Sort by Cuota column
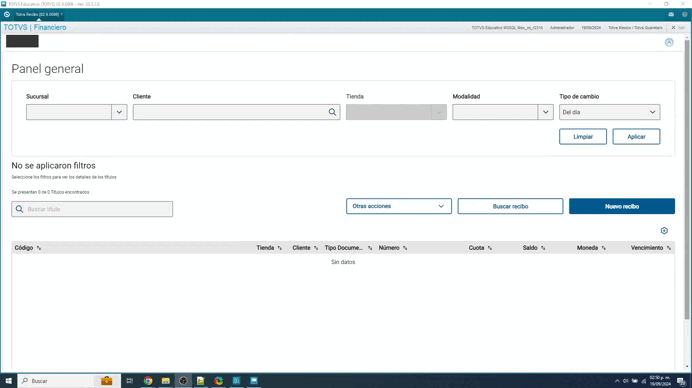The width and height of the screenshot is (692, 388). click(x=490, y=248)
